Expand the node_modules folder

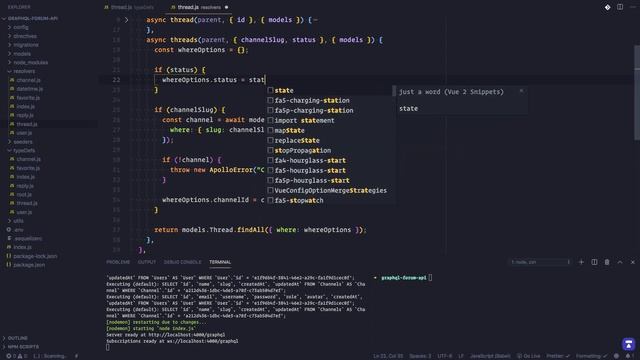(x=30, y=62)
